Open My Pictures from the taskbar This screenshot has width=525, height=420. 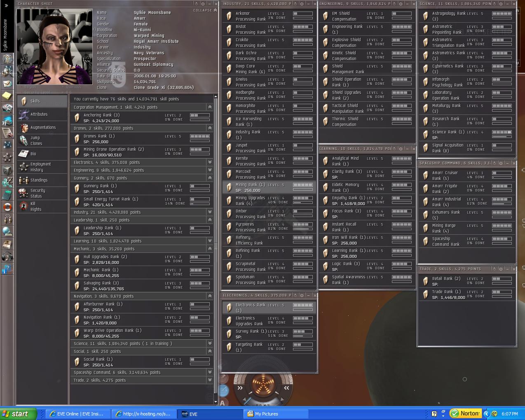pos(275,414)
